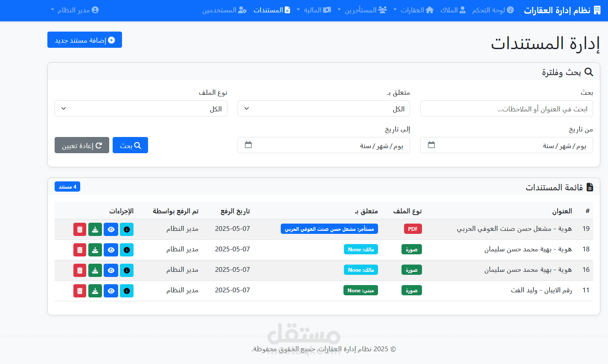Click the تاريخ الرفع column header

tap(235, 211)
